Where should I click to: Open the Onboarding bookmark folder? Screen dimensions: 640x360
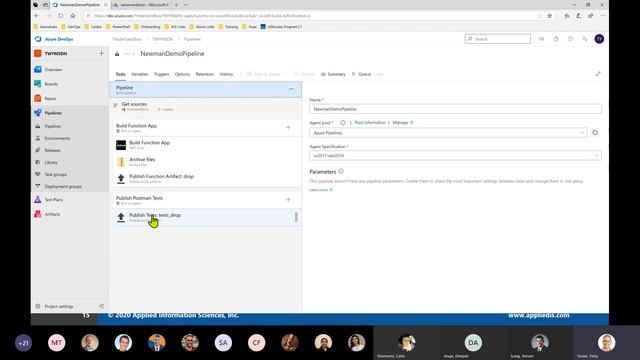point(147,27)
